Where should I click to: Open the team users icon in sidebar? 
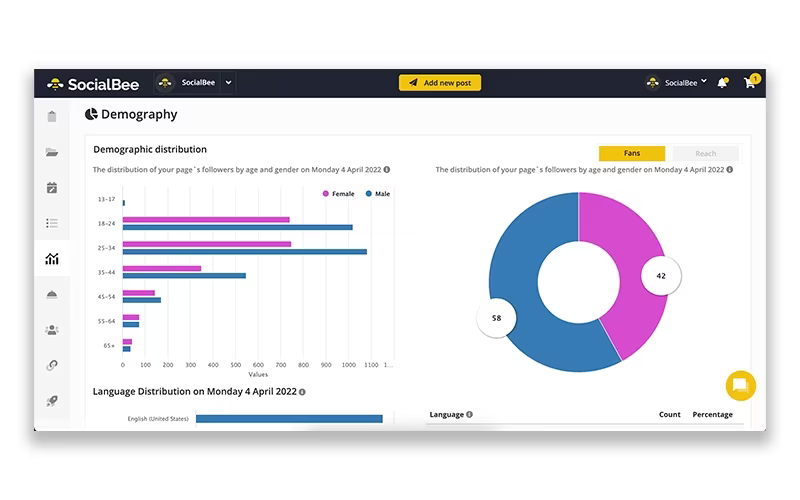click(52, 330)
